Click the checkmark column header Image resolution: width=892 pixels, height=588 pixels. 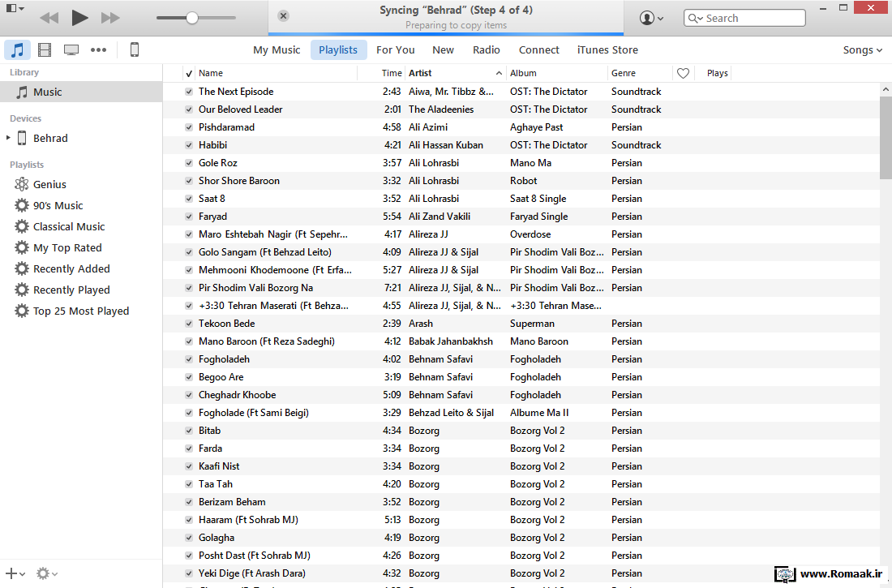[189, 73]
